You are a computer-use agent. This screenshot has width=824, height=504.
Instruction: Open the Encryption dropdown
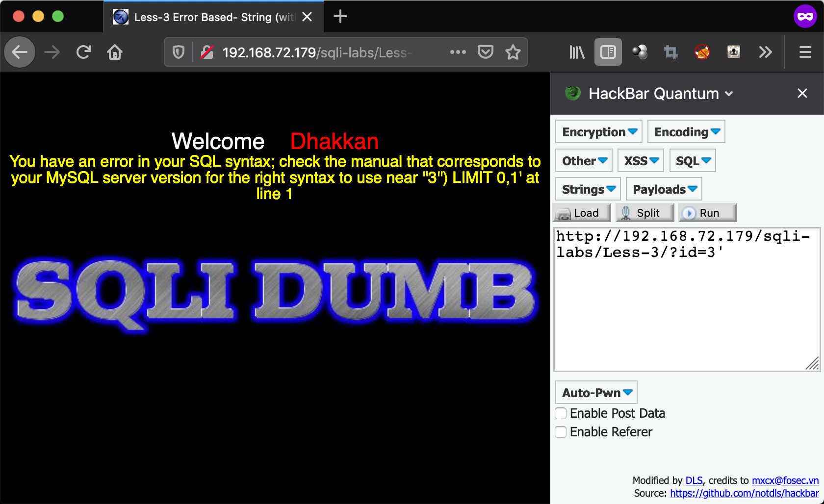pos(599,132)
